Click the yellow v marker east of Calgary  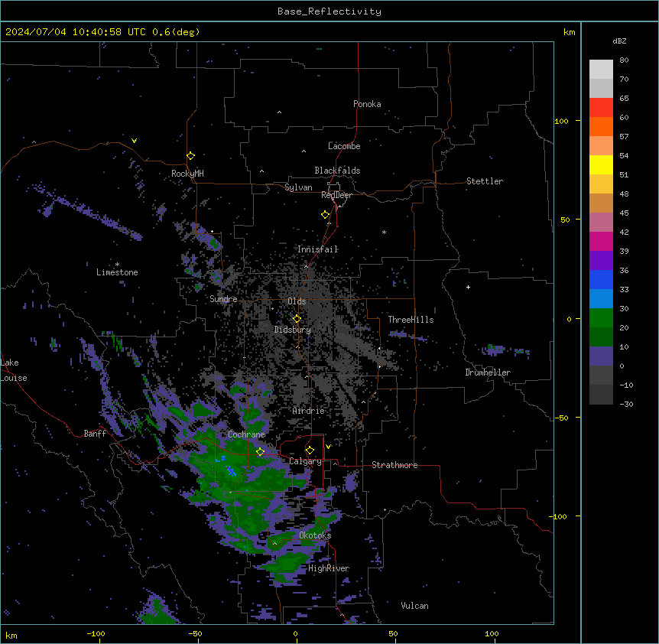point(328,447)
